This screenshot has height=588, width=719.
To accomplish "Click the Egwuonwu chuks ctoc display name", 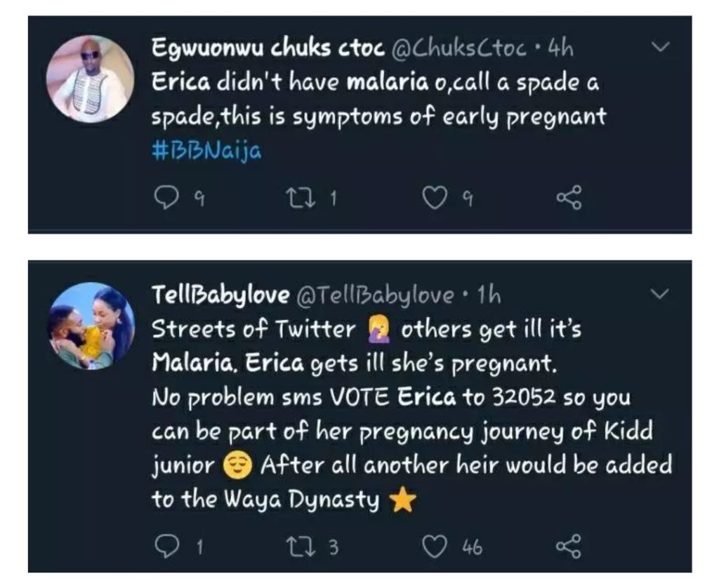I will (x=268, y=49).
